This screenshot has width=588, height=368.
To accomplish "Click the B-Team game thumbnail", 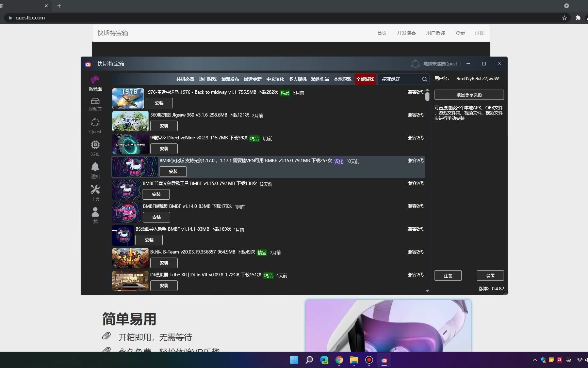I will pos(130,258).
